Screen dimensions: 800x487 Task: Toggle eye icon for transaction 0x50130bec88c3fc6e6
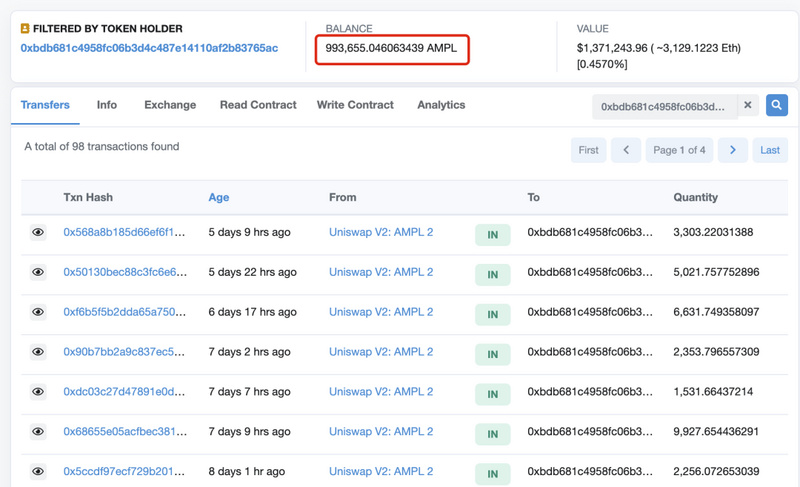(x=38, y=272)
